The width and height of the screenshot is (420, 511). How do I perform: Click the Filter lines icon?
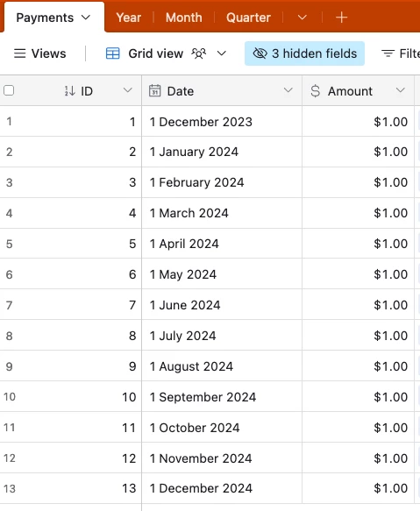tap(388, 53)
